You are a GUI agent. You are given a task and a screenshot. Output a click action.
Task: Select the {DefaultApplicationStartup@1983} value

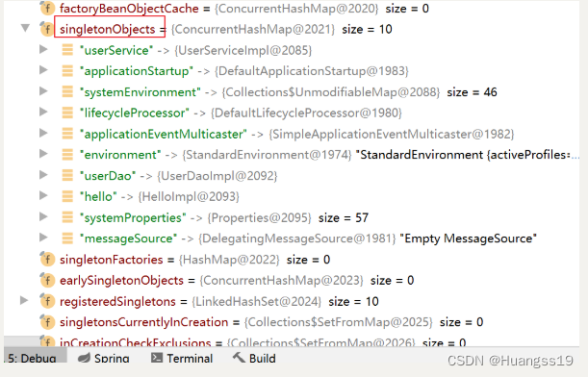312,71
